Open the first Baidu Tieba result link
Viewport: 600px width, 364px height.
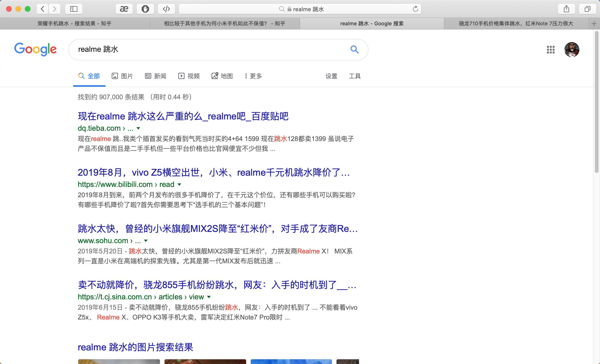183,116
